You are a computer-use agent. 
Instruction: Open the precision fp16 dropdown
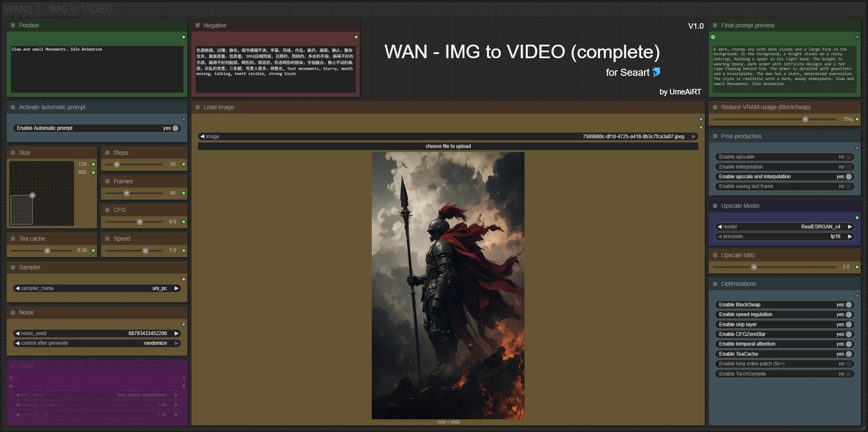[x=784, y=236]
